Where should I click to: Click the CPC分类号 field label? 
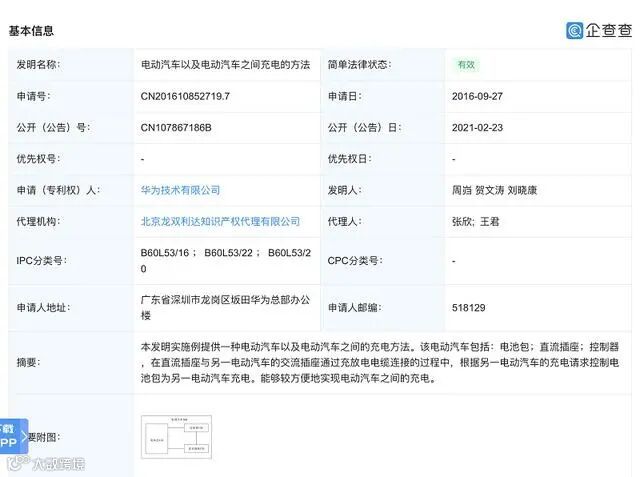click(x=355, y=261)
